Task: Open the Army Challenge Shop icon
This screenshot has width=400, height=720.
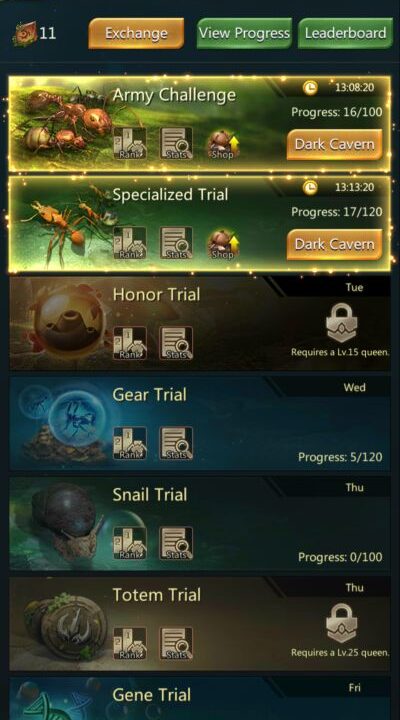Action: tap(223, 144)
